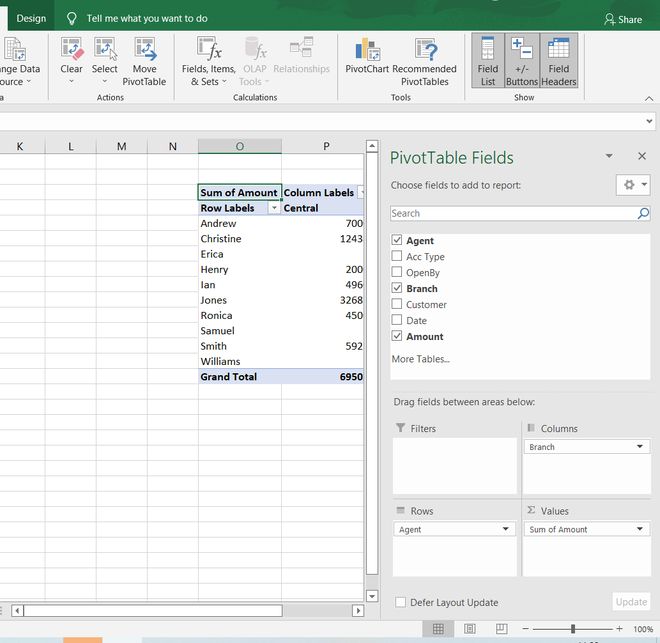Screen dimensions: 660x643
Task: Open Row Labels filter dropdown
Action: point(275,208)
